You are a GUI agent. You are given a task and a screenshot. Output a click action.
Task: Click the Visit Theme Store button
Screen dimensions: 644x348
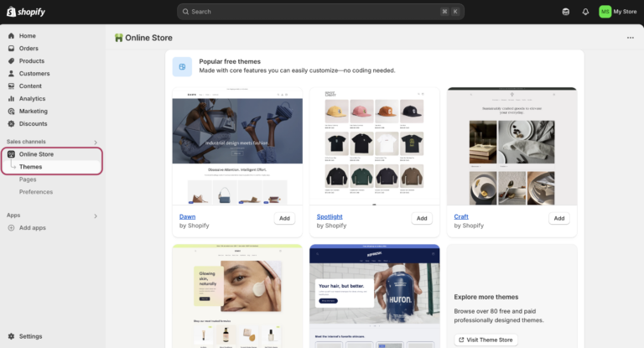click(486, 340)
